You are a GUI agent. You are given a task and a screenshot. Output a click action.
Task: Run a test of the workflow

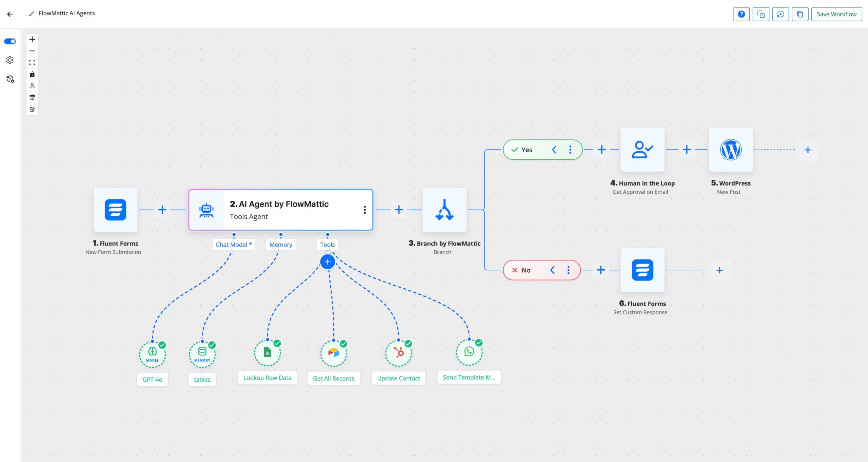click(x=780, y=14)
